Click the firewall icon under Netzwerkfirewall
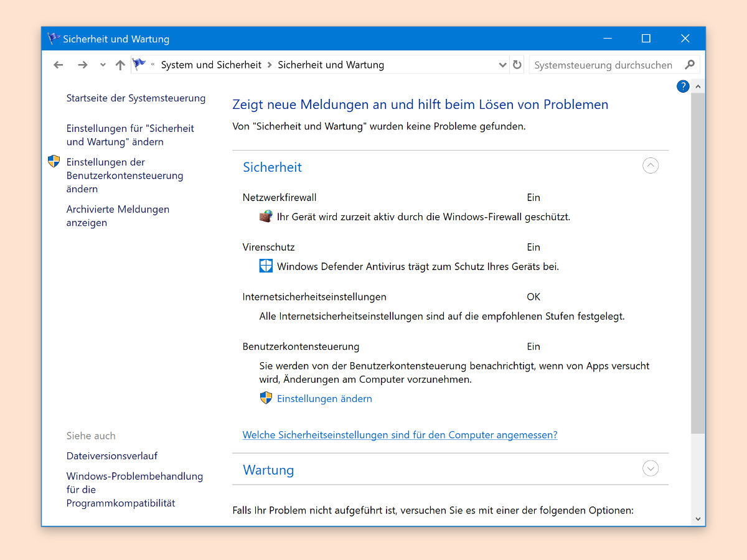The image size is (747, 560). [266, 217]
